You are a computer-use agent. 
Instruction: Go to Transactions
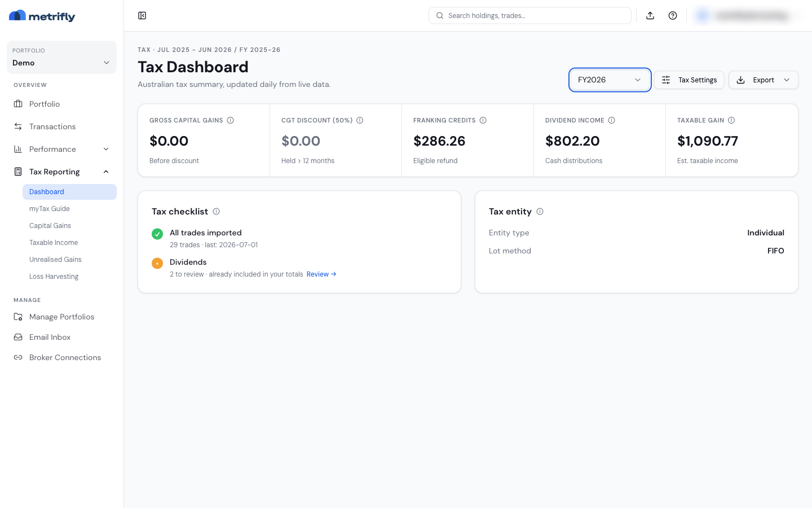click(x=61, y=126)
